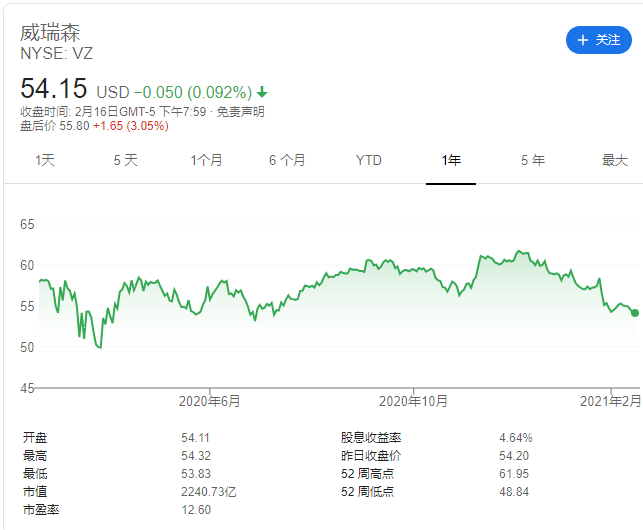
Task: Open the 1个月 range tab
Action: coord(206,160)
